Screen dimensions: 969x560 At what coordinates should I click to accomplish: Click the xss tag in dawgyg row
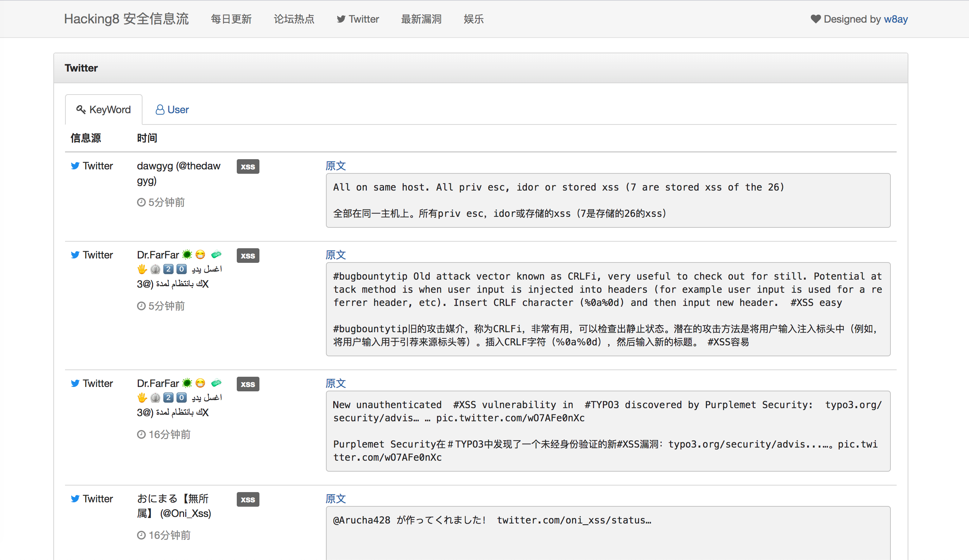coord(248,166)
